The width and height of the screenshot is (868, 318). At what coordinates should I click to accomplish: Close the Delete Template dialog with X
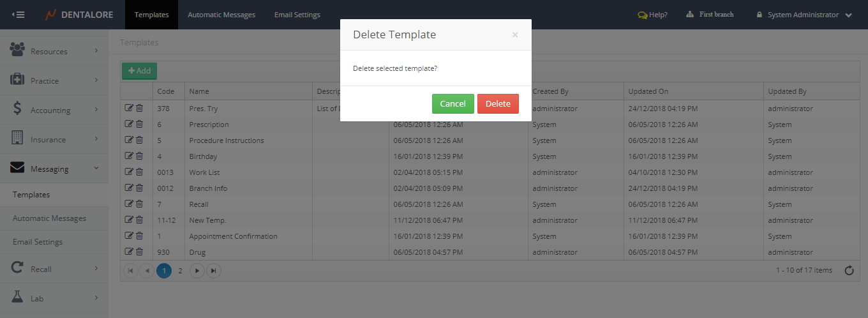point(515,35)
